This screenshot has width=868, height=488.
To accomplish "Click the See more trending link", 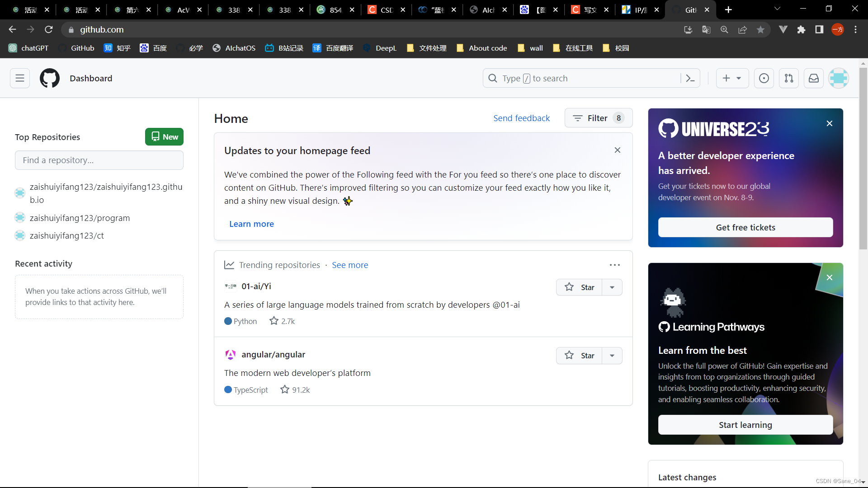I will click(350, 265).
